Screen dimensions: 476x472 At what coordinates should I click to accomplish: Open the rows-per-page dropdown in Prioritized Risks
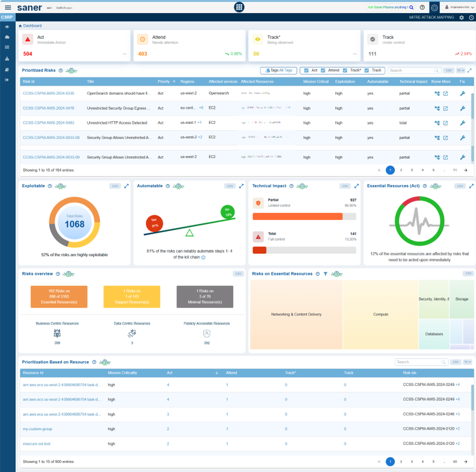pos(460,71)
